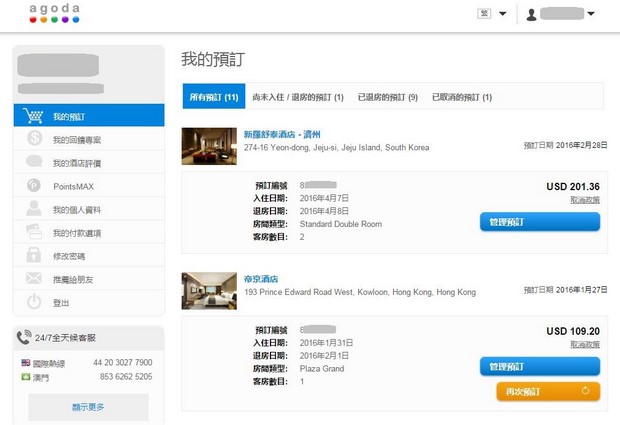Image resolution: width=620 pixels, height=425 pixels.
Task: Click the shopping cart icon for 我的預訂
Action: tap(33, 116)
